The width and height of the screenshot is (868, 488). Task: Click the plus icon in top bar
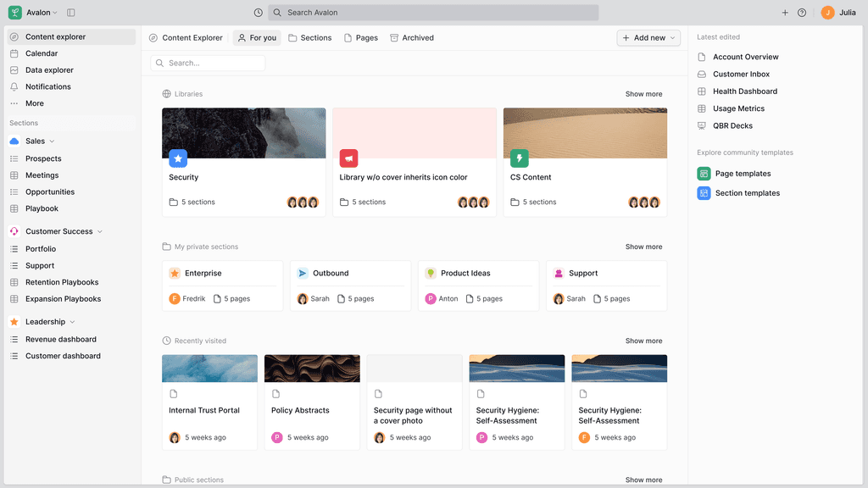785,13
